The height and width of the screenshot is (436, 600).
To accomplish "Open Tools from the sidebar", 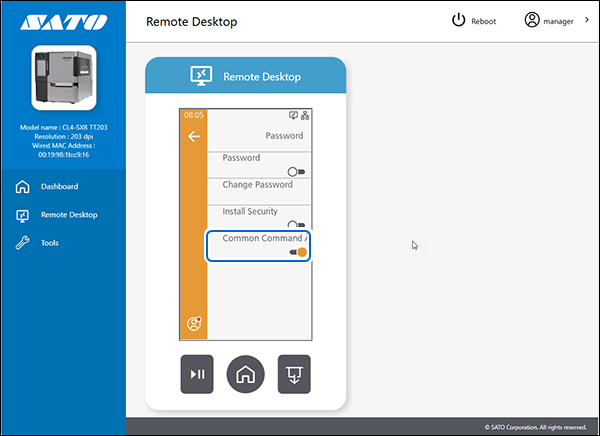I will coord(49,243).
